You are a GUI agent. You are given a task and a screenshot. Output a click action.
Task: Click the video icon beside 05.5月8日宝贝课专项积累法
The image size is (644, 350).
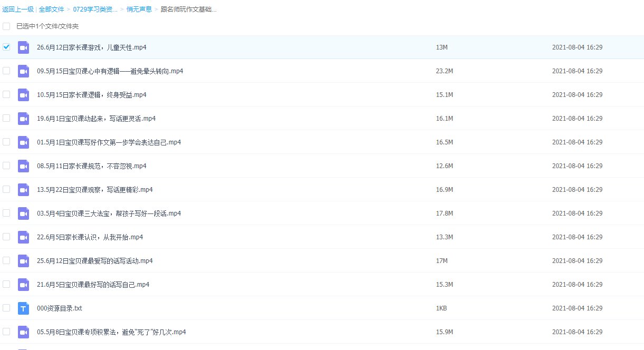[23, 332]
